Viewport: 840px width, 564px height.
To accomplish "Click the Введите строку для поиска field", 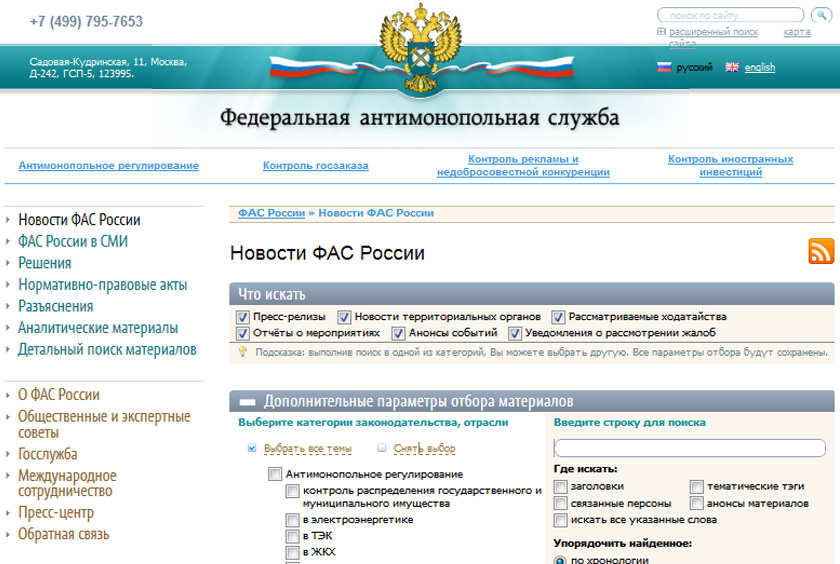I will (x=689, y=448).
